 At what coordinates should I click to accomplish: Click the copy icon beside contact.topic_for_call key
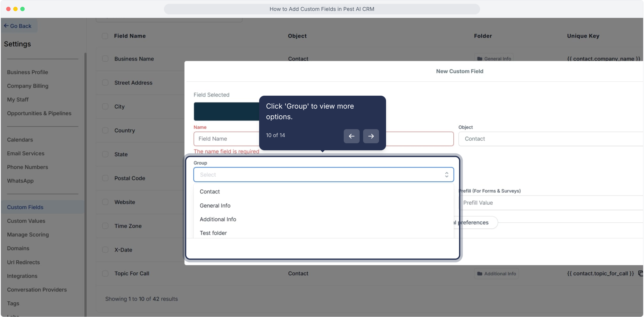(x=640, y=273)
